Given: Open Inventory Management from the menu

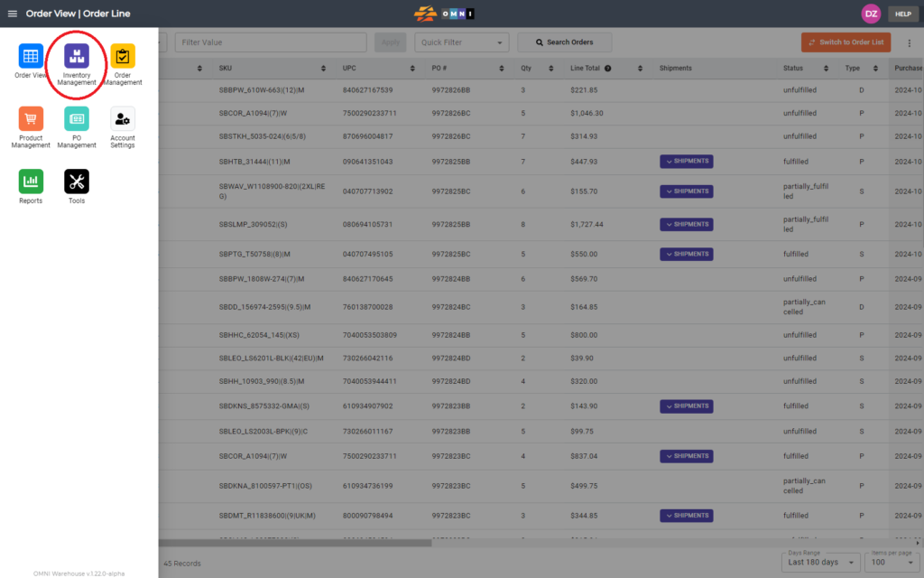Looking at the screenshot, I should pos(77,57).
